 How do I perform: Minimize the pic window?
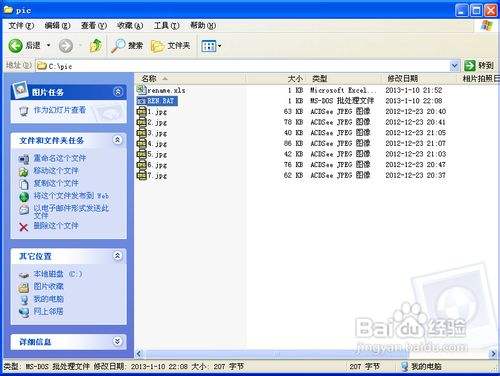pos(462,10)
